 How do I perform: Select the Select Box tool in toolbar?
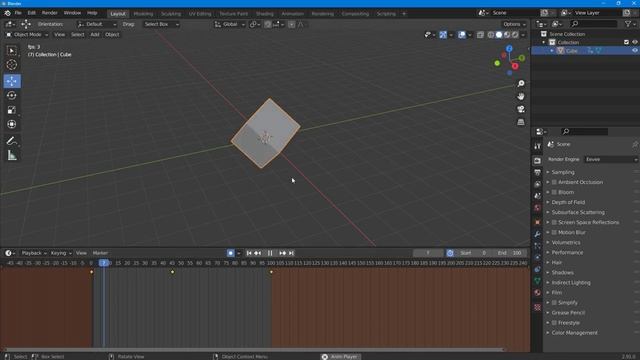coord(12,51)
